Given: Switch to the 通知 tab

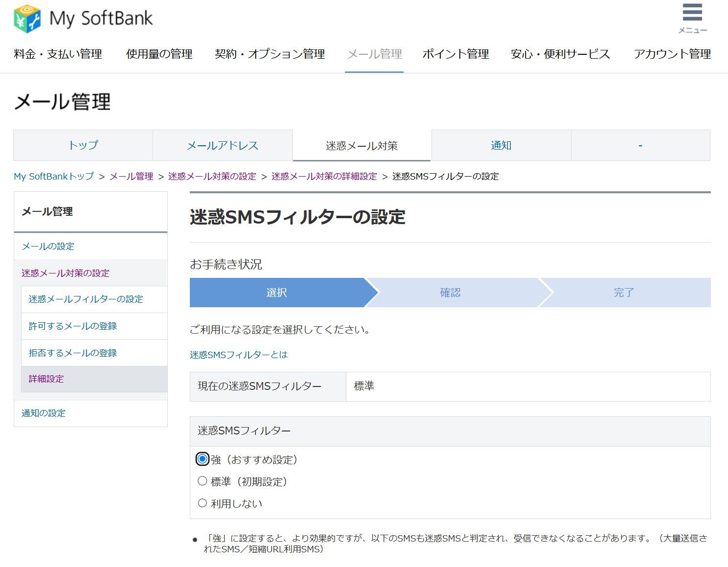Looking at the screenshot, I should coord(501,145).
